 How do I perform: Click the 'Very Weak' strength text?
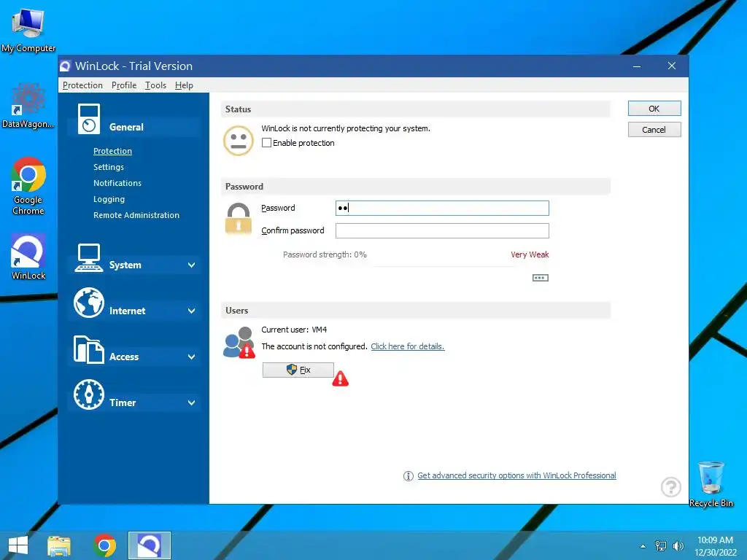[530, 254]
